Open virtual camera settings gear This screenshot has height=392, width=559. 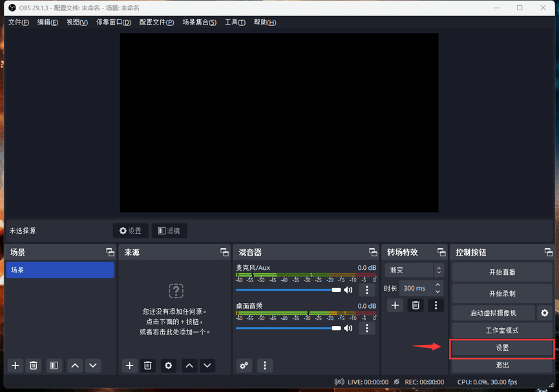(544, 313)
